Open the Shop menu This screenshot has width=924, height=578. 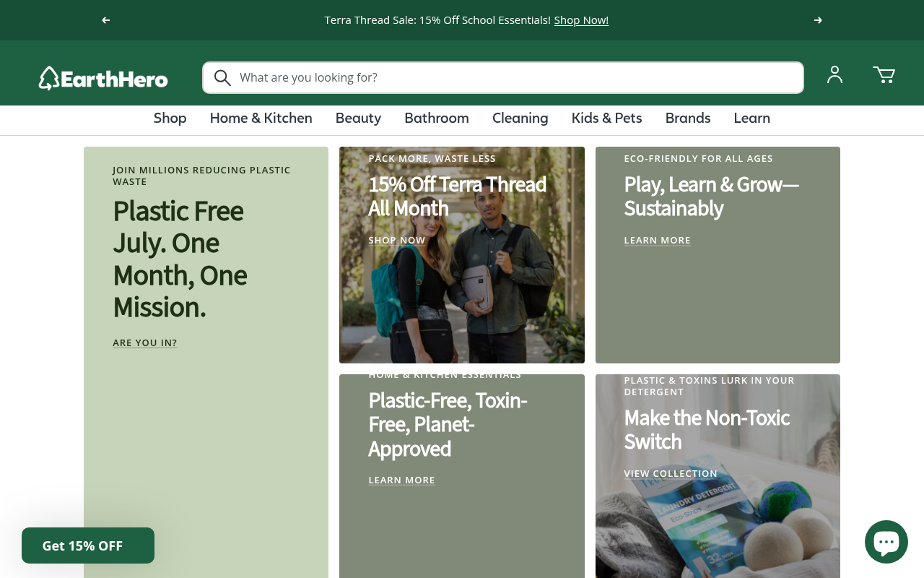click(170, 118)
